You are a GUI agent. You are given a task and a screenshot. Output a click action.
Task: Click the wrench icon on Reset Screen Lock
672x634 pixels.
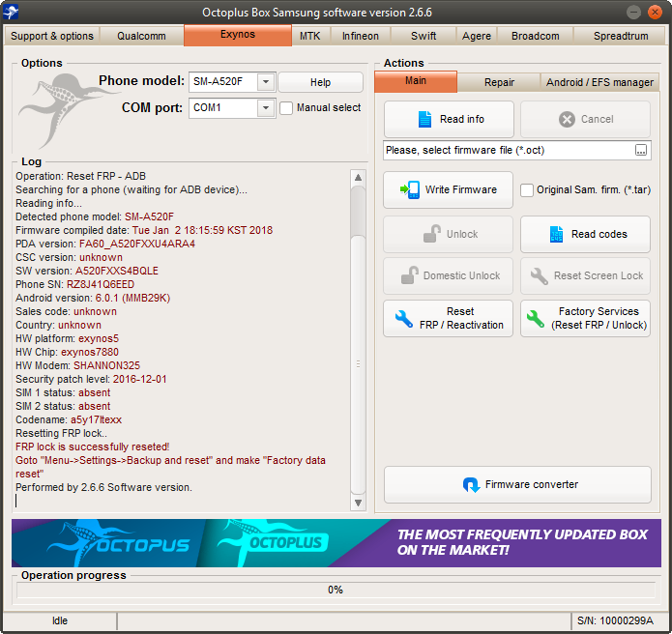(x=540, y=275)
